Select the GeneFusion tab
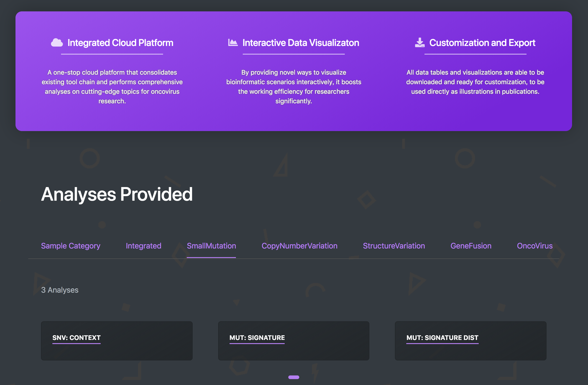The height and width of the screenshot is (385, 588). coord(471,246)
